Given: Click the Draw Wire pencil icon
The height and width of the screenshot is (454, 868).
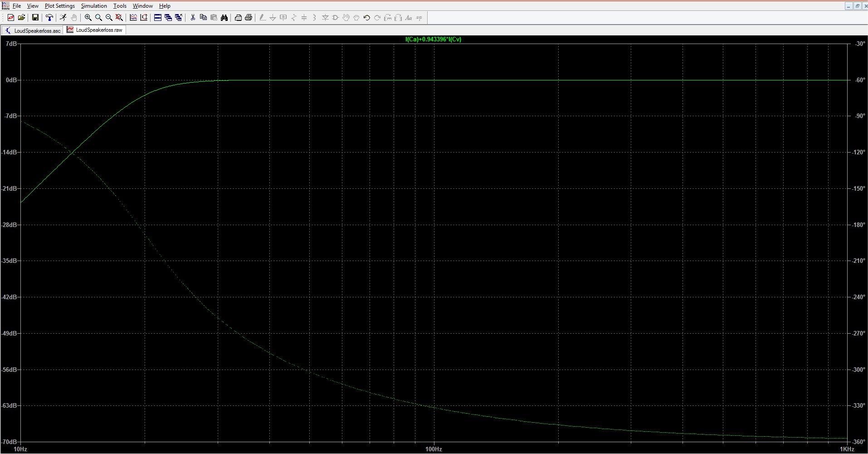Looking at the screenshot, I should (262, 18).
